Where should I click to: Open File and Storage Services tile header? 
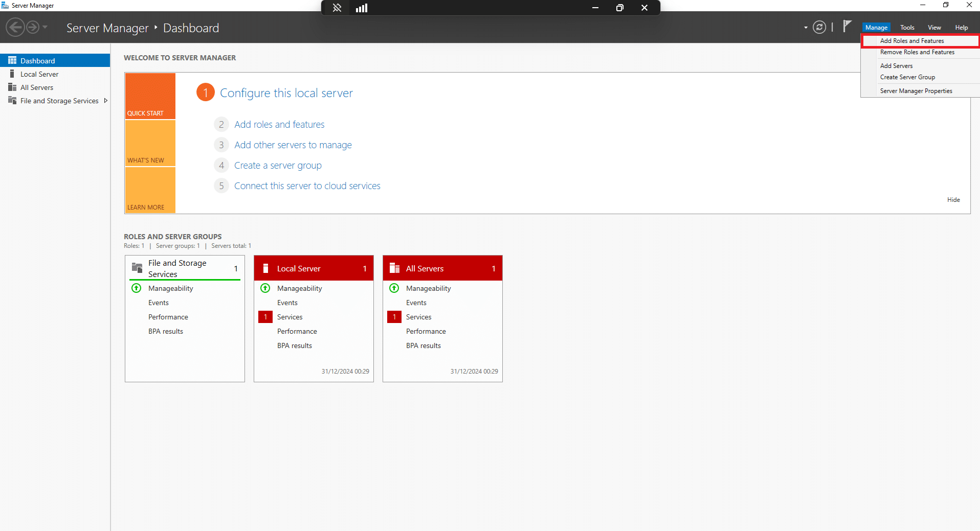click(185, 268)
